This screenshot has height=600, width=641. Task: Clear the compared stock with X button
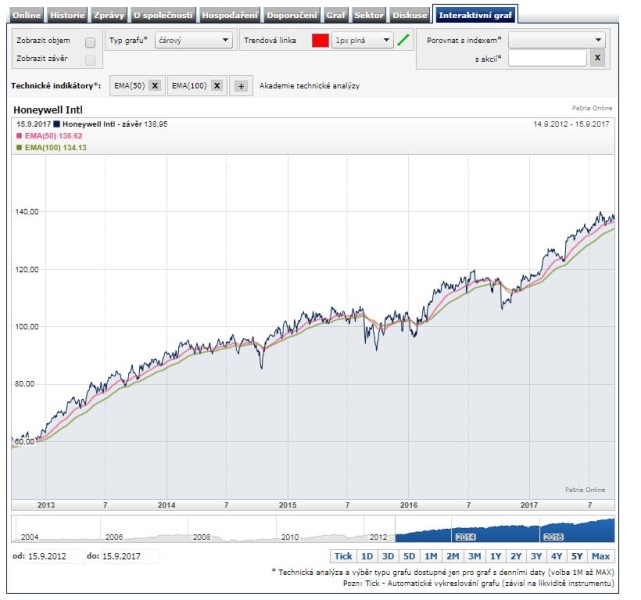pos(597,59)
